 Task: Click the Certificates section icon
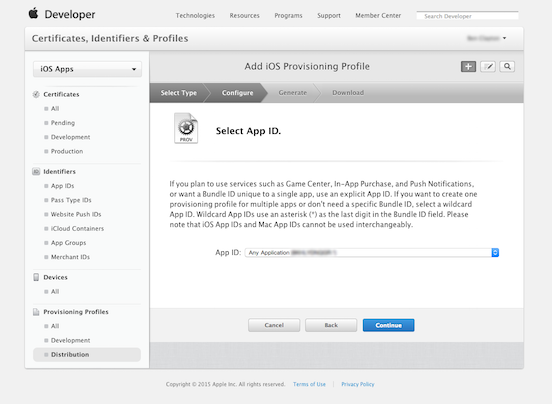pos(36,94)
